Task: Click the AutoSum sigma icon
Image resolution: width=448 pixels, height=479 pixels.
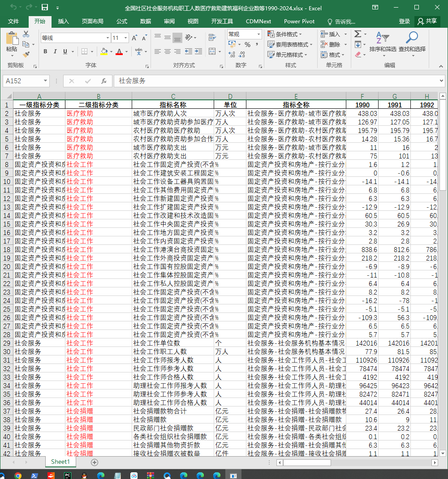Action: coord(358,34)
